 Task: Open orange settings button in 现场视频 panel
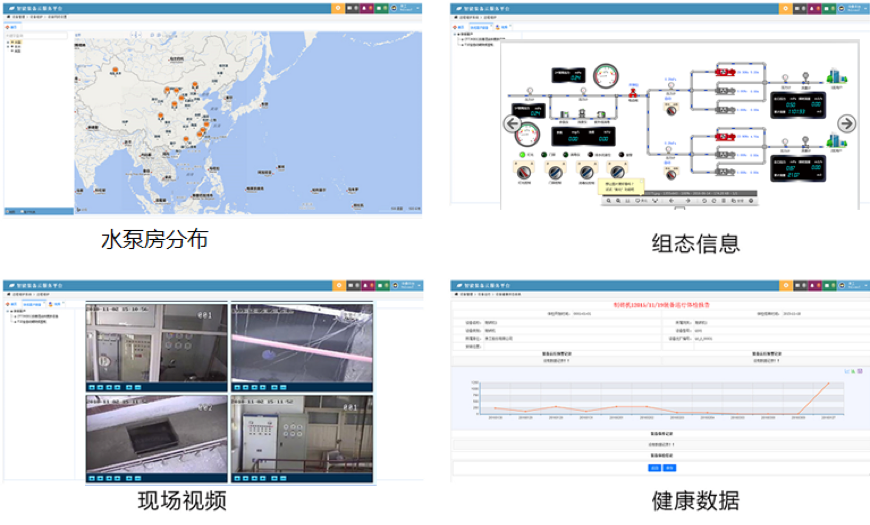tap(338, 285)
